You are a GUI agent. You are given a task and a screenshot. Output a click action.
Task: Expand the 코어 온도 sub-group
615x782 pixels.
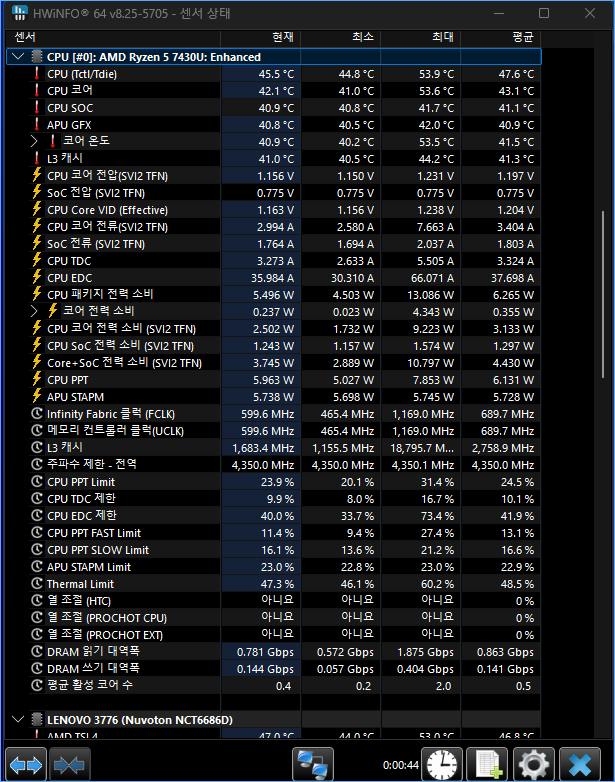33,142
